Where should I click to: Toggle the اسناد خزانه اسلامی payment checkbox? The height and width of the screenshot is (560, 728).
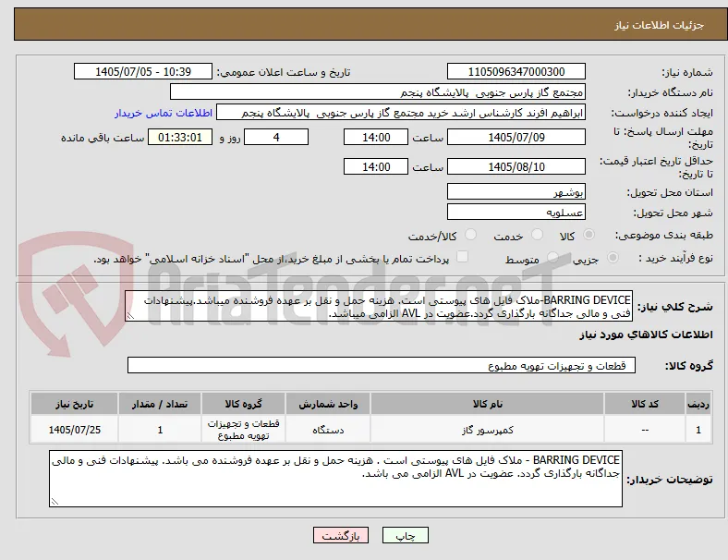[462, 257]
